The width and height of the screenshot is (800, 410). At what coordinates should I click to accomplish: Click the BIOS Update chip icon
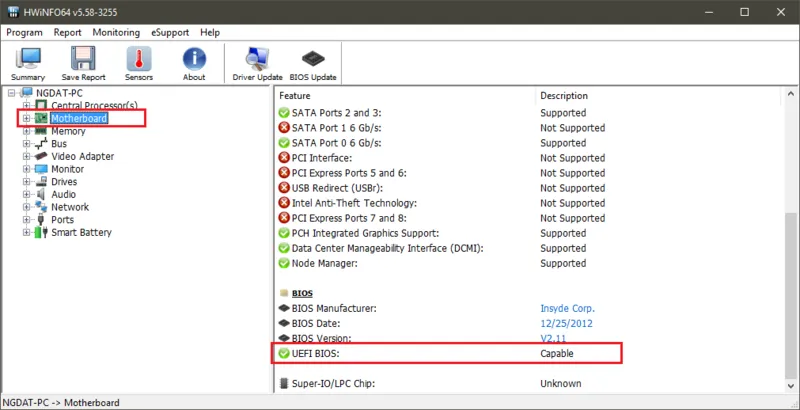[313, 59]
